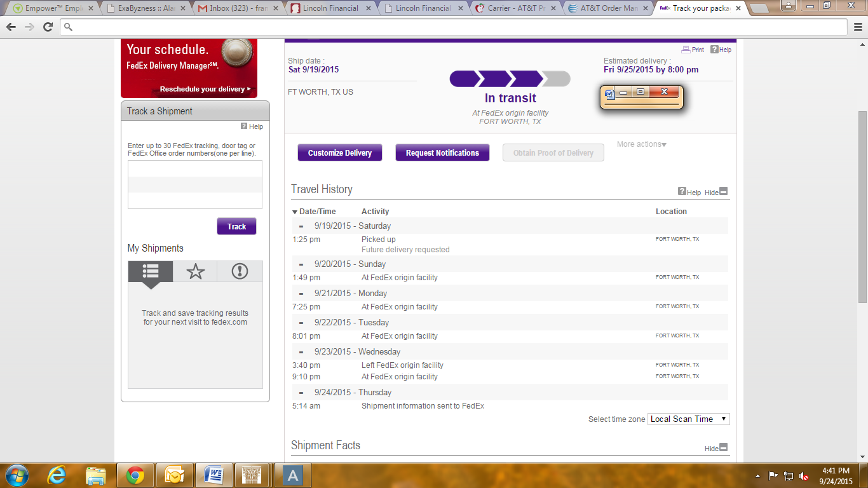Open new tab button in Chrome
868x488 pixels.
click(759, 9)
